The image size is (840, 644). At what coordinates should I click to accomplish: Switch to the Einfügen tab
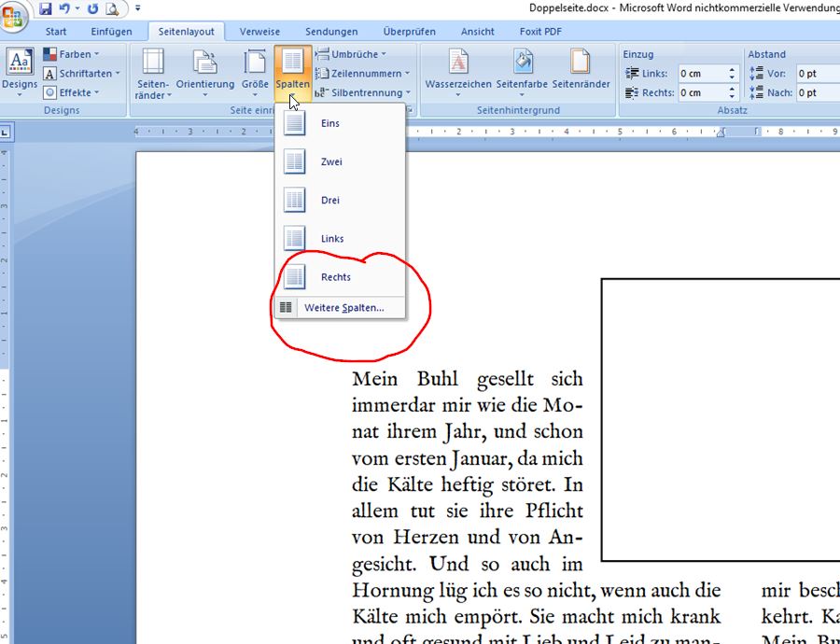click(x=111, y=32)
